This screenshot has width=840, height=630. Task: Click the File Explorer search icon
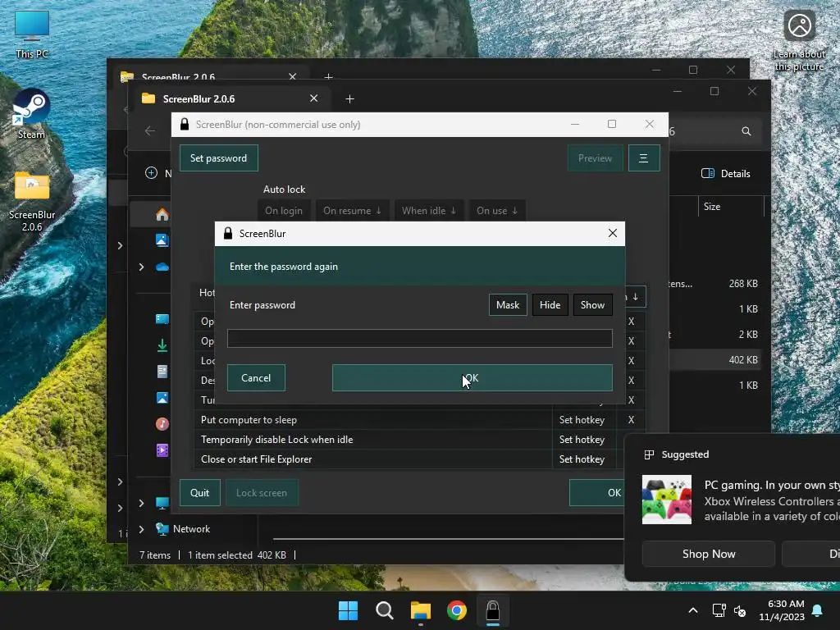[x=746, y=131]
